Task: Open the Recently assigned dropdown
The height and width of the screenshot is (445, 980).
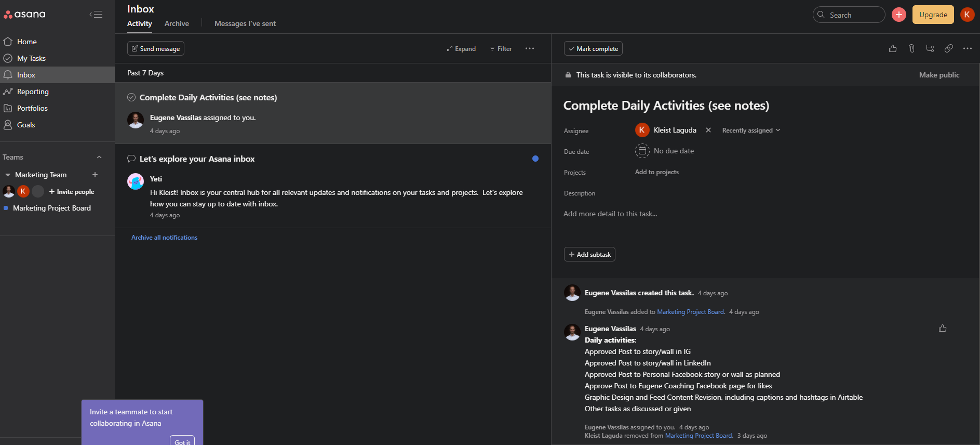Action: click(x=751, y=130)
